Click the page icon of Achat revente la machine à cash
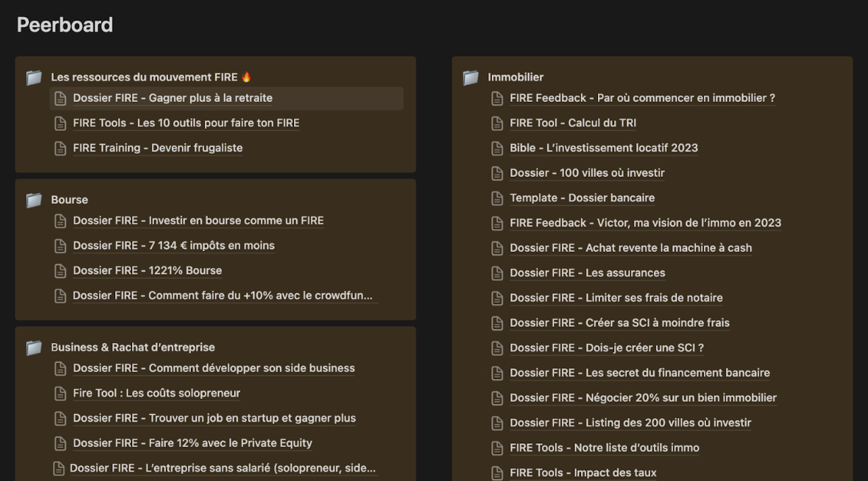The image size is (868, 481). coord(498,248)
